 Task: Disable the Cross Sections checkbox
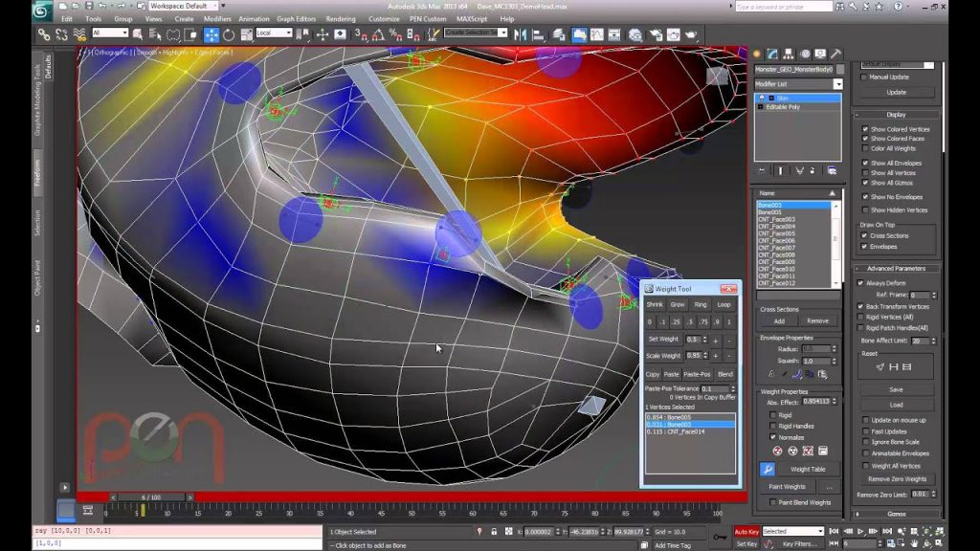pos(864,235)
